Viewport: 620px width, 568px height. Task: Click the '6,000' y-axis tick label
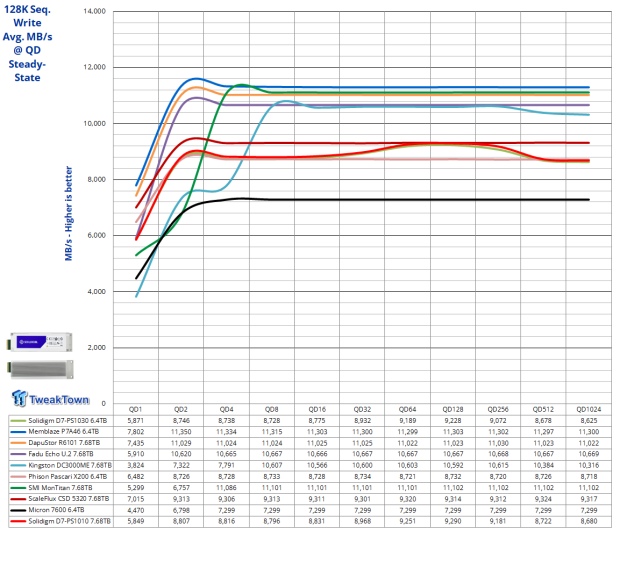96,235
